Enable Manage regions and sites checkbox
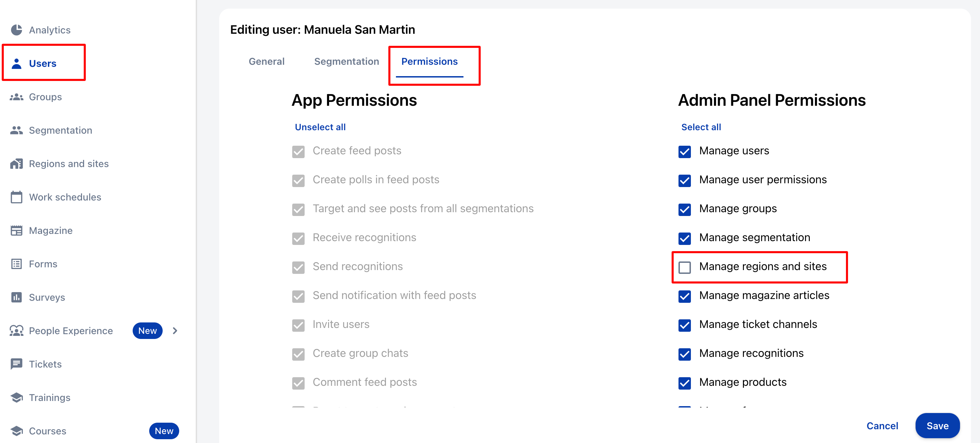Viewport: 980px width, 443px height. tap(684, 267)
